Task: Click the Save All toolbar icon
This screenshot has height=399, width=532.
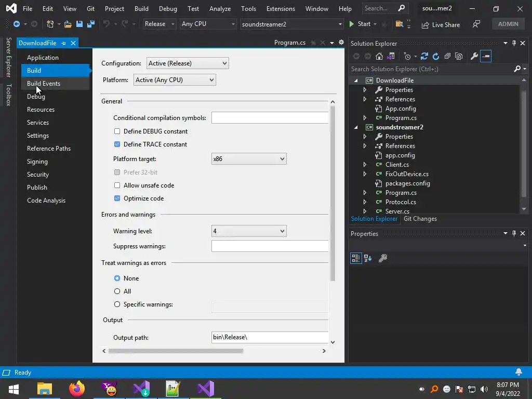Action: click(x=91, y=24)
